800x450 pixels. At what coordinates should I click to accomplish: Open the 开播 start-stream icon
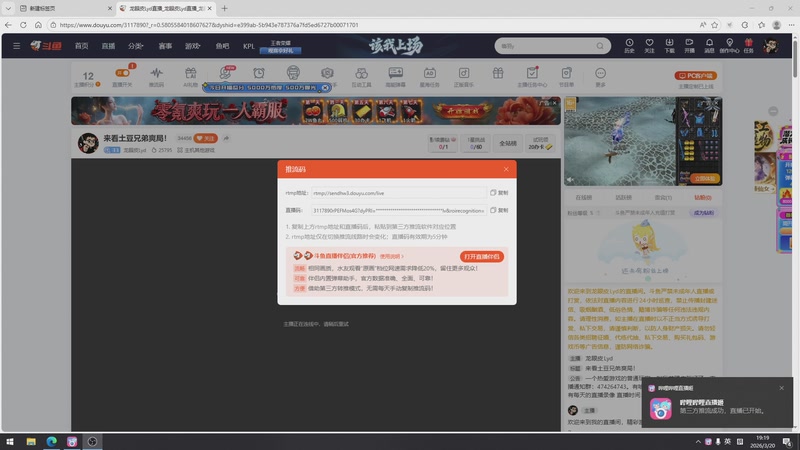coord(689,45)
